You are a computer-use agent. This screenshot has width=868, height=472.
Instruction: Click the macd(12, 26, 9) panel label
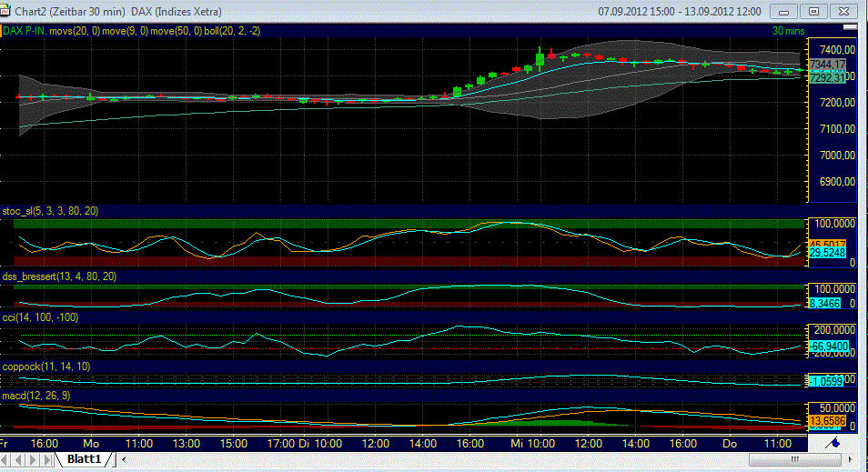[36, 396]
